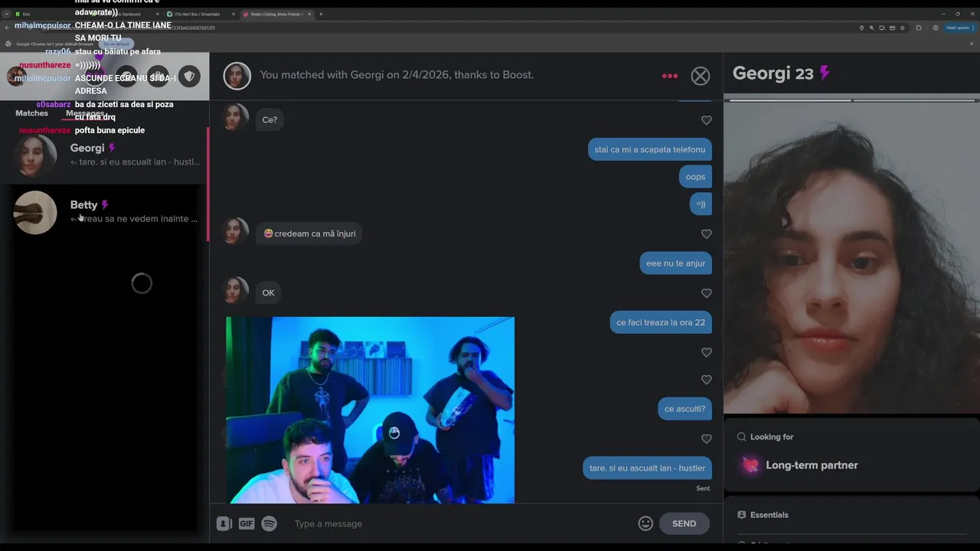Close the Georgi chat with the X circle
The height and width of the screenshot is (551, 980).
[x=701, y=76]
